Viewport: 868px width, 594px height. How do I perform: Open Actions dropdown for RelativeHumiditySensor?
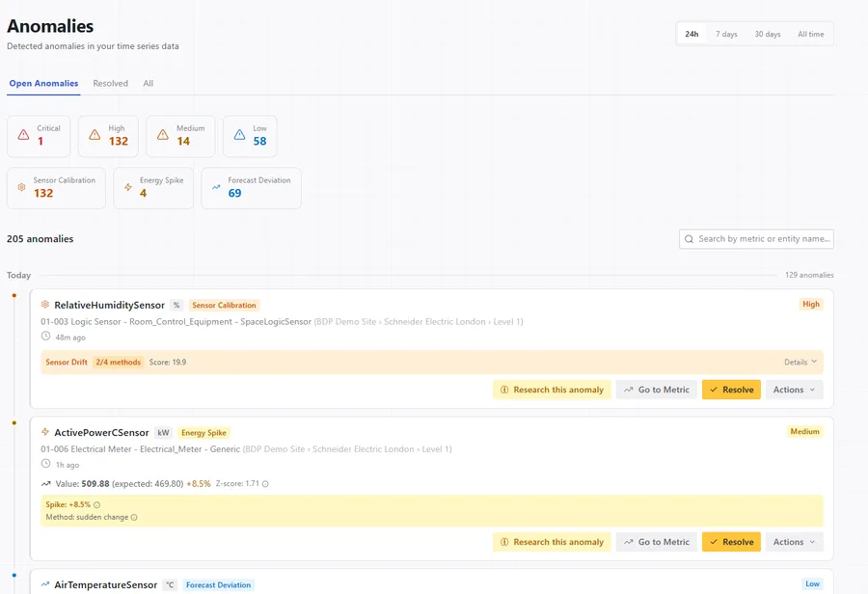(793, 389)
